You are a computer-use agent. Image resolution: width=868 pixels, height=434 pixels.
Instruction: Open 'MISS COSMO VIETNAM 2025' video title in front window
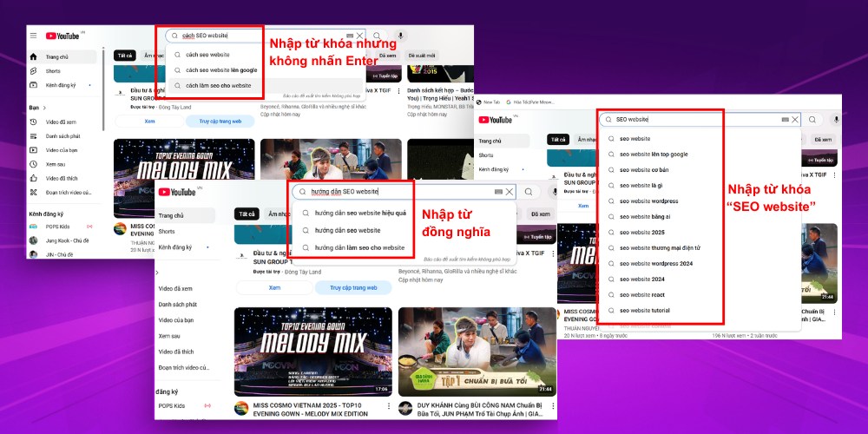click(311, 410)
